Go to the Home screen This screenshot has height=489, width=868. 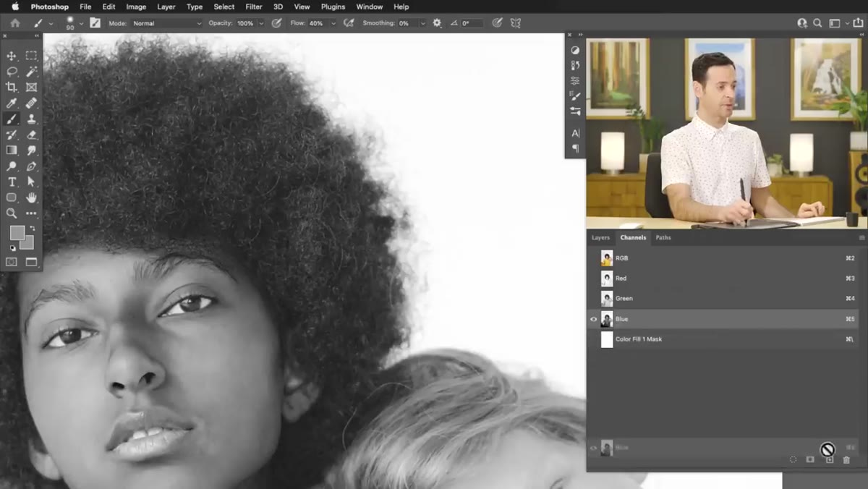tap(14, 23)
